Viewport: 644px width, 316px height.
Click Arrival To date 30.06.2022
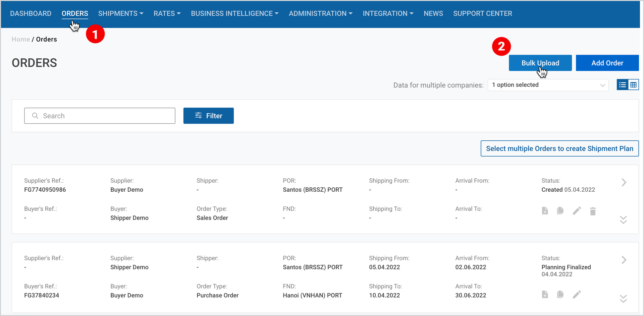(471, 295)
